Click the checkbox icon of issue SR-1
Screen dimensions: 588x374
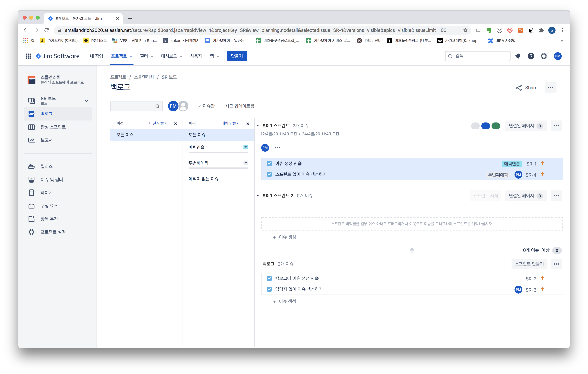pos(269,163)
